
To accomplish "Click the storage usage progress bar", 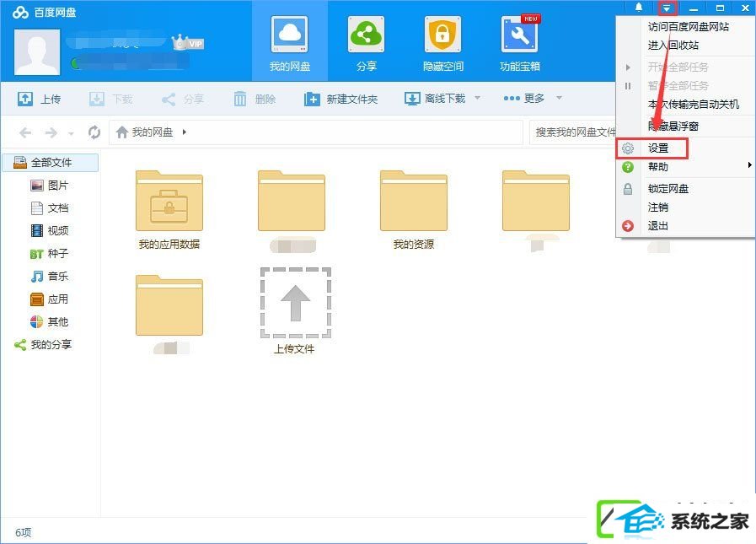I will click(x=130, y=62).
